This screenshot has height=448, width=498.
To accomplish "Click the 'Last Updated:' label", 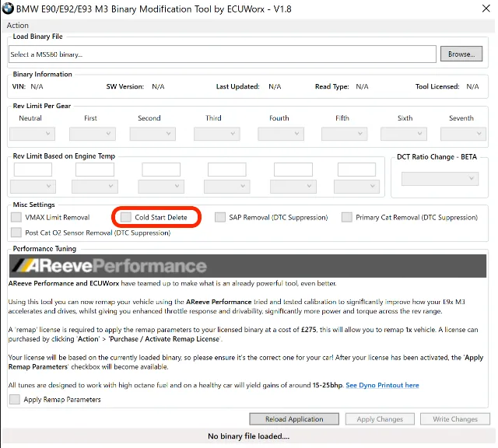I will coord(238,86).
